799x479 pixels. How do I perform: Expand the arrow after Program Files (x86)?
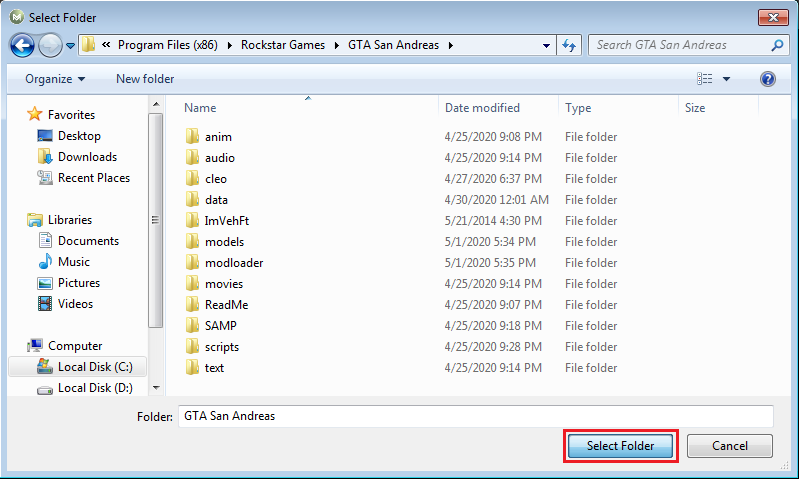click(x=230, y=45)
